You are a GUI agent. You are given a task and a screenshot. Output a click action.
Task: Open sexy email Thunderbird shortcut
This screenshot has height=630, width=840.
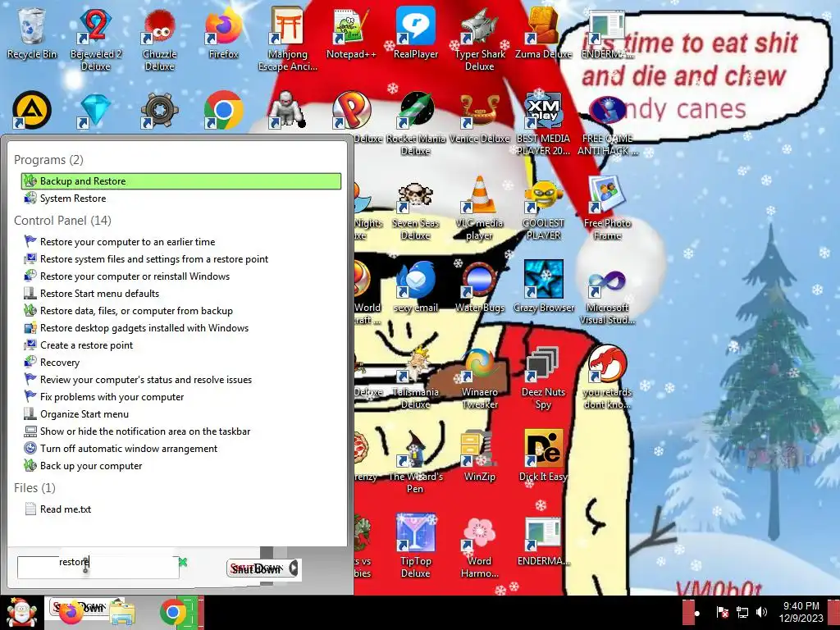(x=416, y=286)
